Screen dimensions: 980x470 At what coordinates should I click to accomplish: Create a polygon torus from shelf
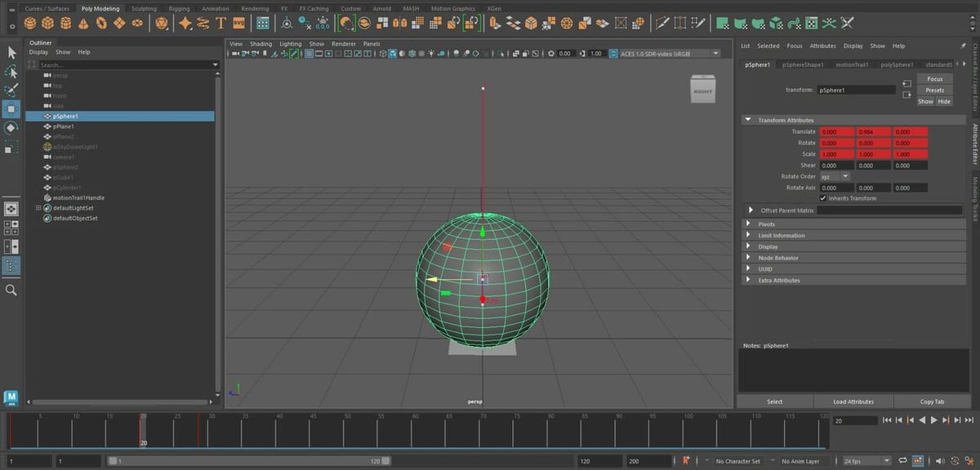pyautogui.click(x=102, y=24)
